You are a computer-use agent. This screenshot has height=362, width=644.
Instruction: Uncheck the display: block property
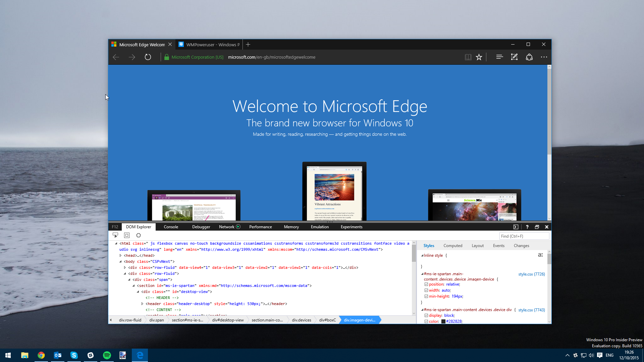point(426,315)
